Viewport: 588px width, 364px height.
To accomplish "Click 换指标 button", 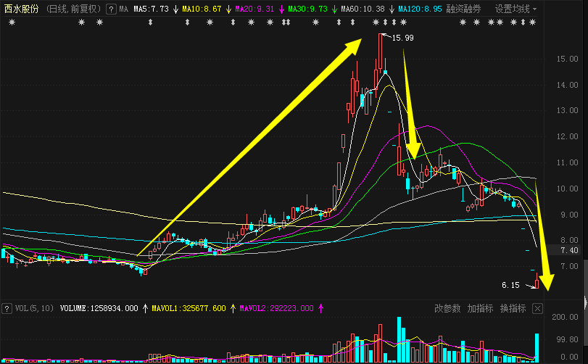I will coord(513,308).
